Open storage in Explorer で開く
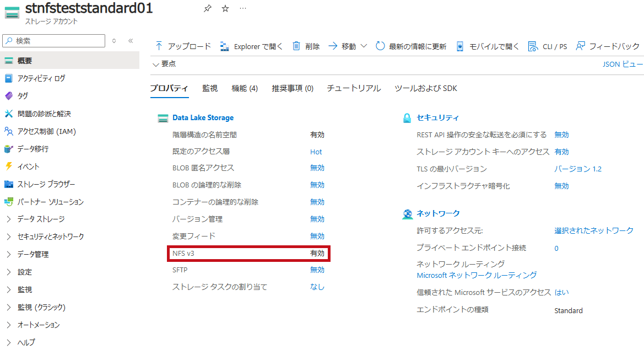 251,46
